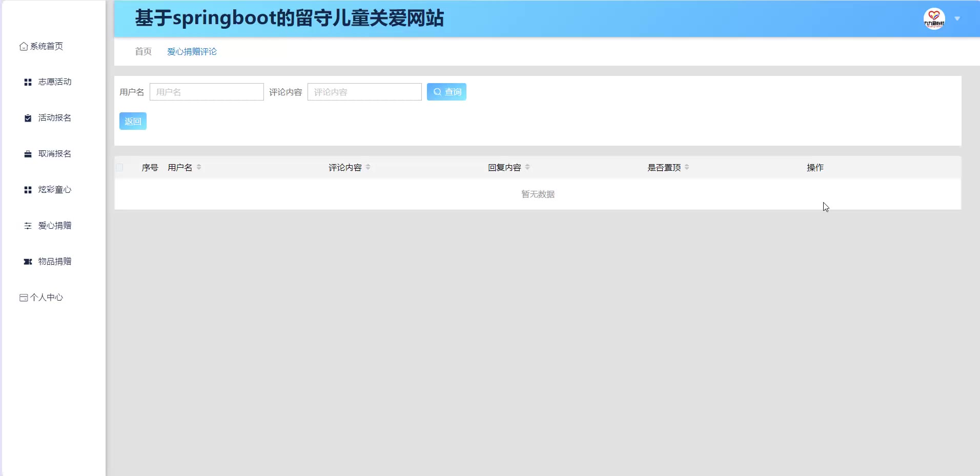Click the briefcase icon next to 取消报名
The height and width of the screenshot is (476, 980).
click(28, 154)
